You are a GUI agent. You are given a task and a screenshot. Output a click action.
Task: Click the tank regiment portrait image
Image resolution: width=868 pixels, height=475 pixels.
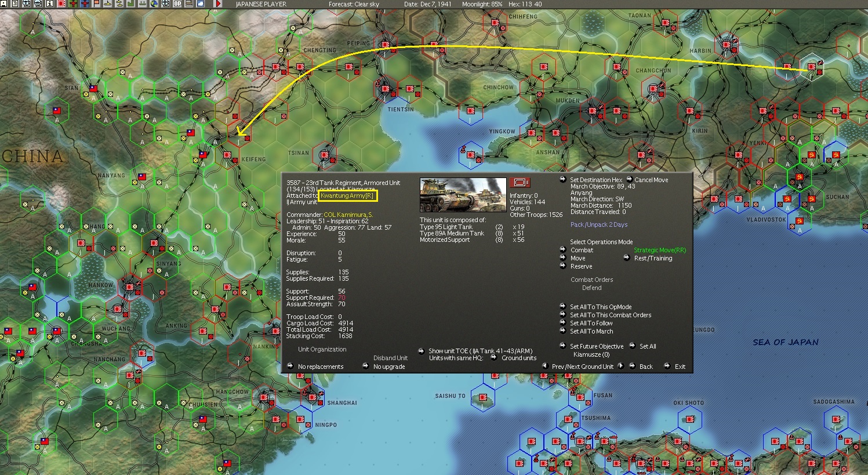[x=463, y=195]
